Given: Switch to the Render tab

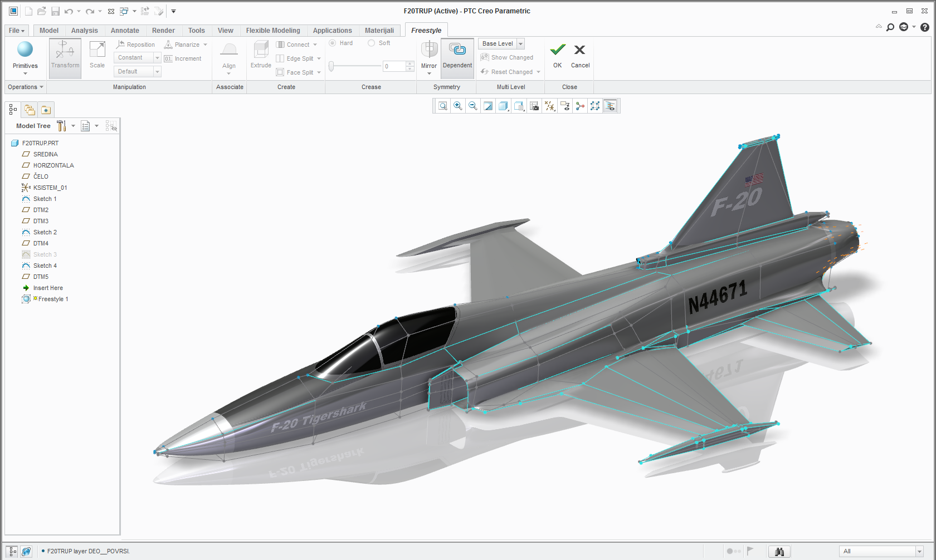Looking at the screenshot, I should tap(163, 31).
